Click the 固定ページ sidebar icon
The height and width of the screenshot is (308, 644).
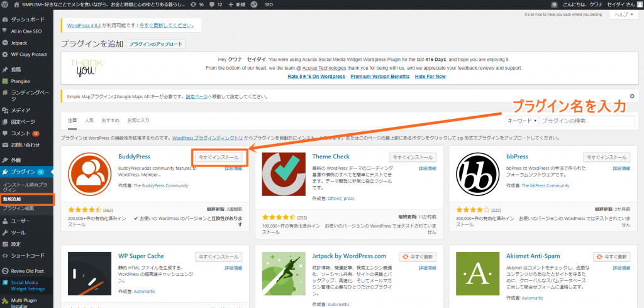tap(5, 121)
